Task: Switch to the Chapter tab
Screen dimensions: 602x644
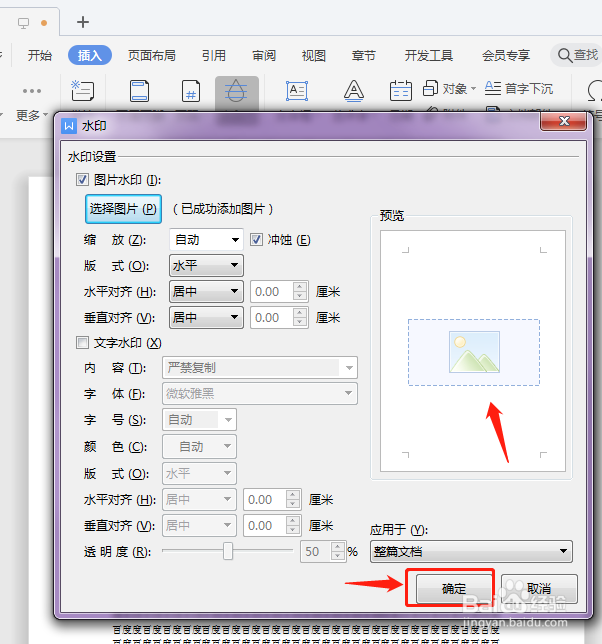Action: tap(363, 55)
